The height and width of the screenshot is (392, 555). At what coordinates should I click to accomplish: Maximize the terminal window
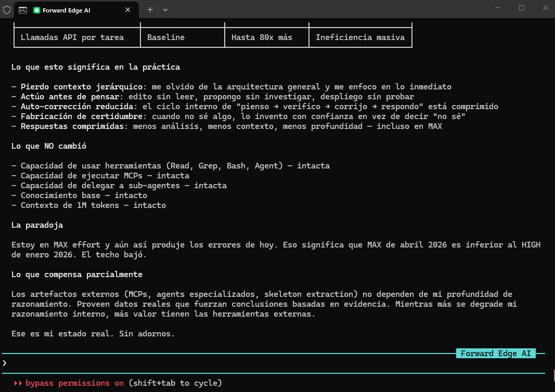click(x=522, y=8)
